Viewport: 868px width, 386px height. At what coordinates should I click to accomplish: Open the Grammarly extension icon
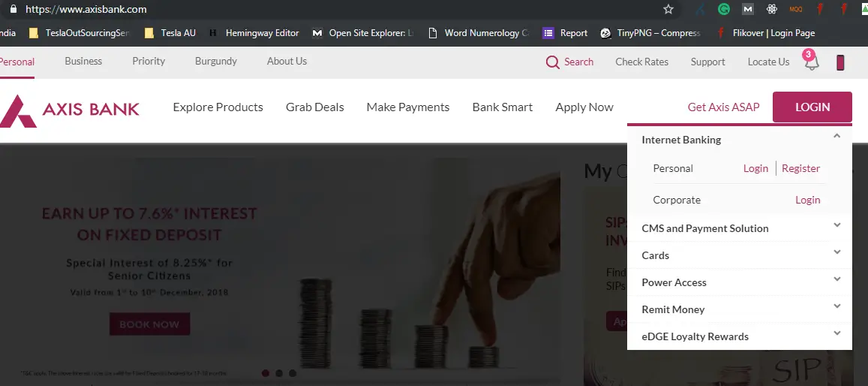coord(723,10)
